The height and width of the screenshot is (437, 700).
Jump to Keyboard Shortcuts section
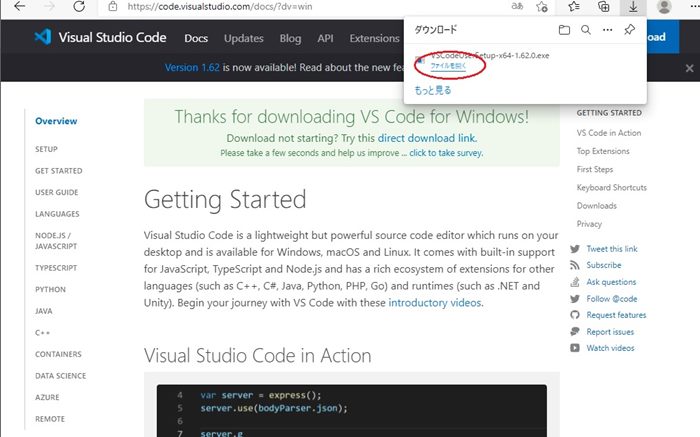coord(612,187)
